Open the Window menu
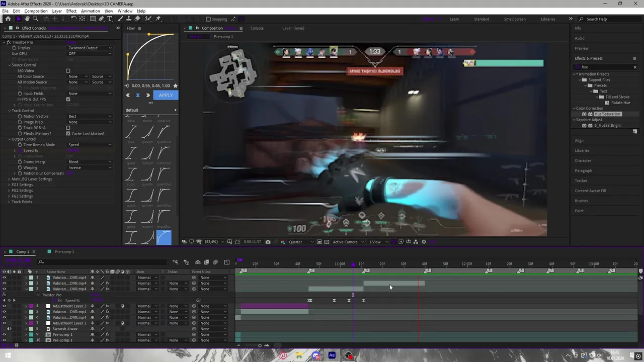Image resolution: width=644 pixels, height=362 pixels. point(125,11)
